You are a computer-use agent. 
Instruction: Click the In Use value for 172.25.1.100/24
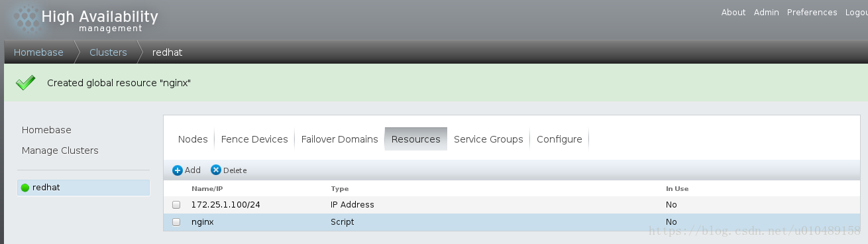coord(671,205)
